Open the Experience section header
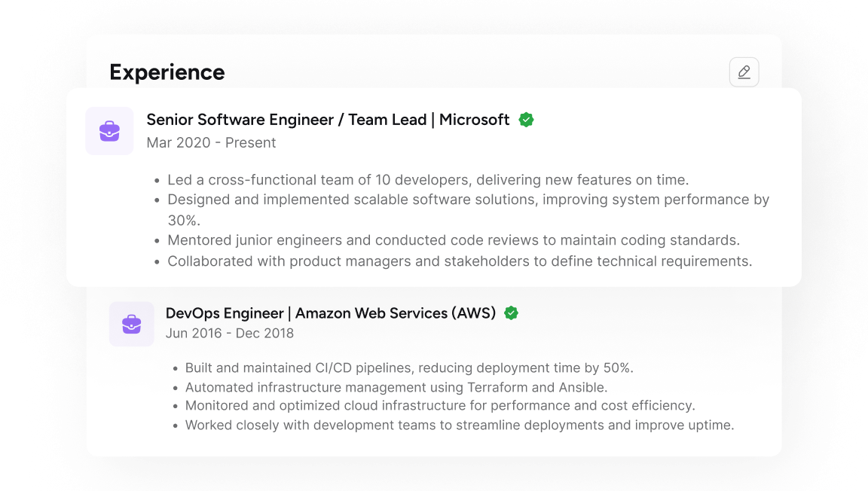This screenshot has height=491, width=868. (x=167, y=72)
